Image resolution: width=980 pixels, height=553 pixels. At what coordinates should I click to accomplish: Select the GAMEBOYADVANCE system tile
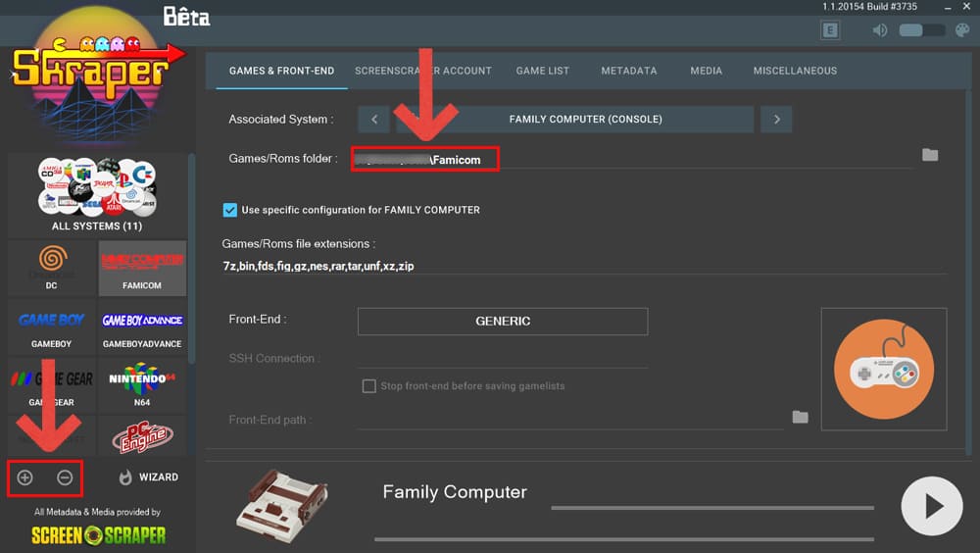[142, 327]
